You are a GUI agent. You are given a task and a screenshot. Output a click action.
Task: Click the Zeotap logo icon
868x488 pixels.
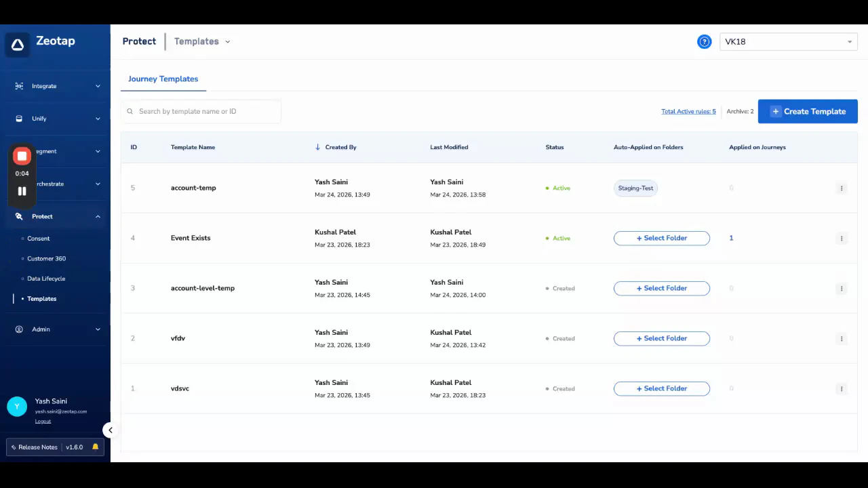coord(18,44)
